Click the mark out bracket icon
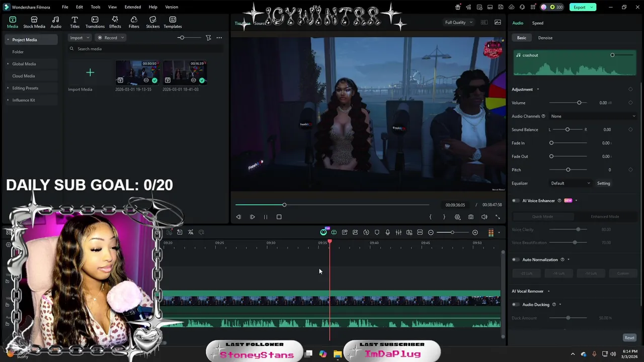 [x=444, y=217]
